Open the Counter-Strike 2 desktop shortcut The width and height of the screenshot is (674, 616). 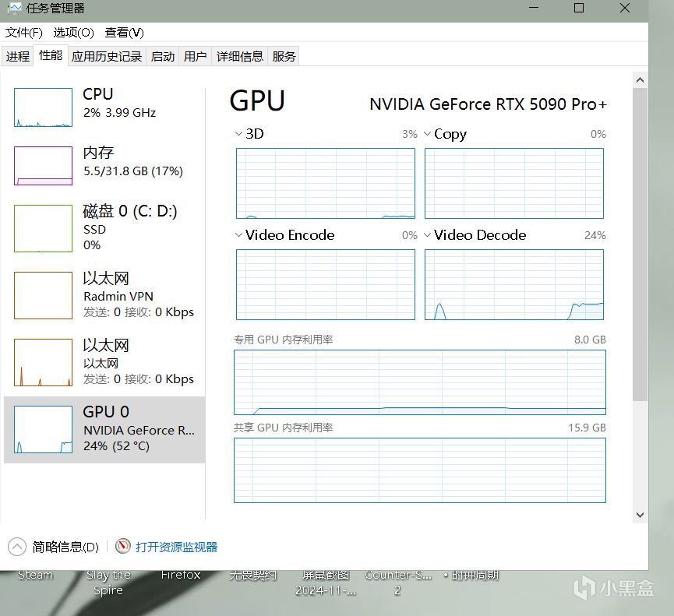[x=398, y=583]
